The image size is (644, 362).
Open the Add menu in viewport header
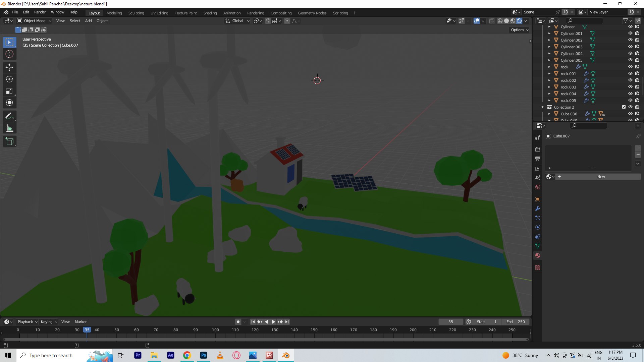[88, 21]
